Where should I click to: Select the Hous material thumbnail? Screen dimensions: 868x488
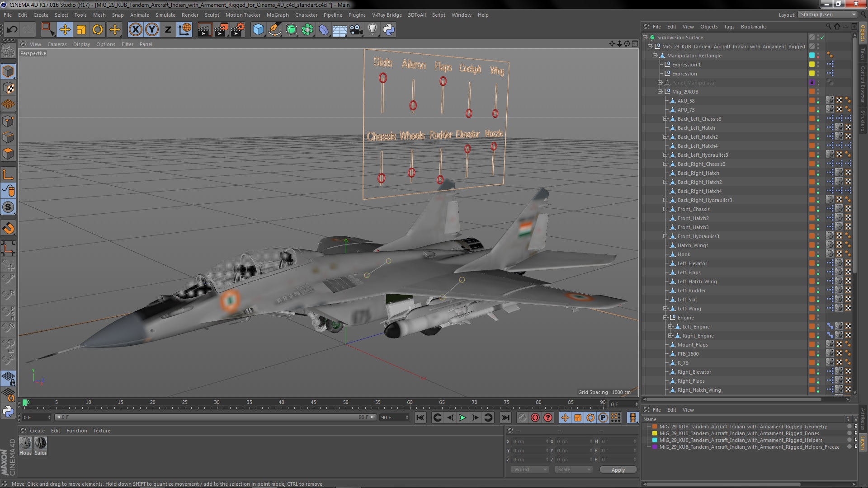pyautogui.click(x=25, y=443)
